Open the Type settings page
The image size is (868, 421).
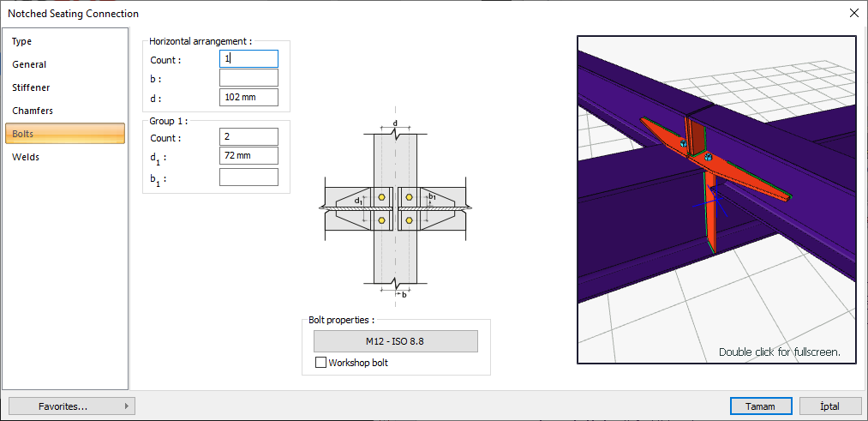(x=22, y=41)
